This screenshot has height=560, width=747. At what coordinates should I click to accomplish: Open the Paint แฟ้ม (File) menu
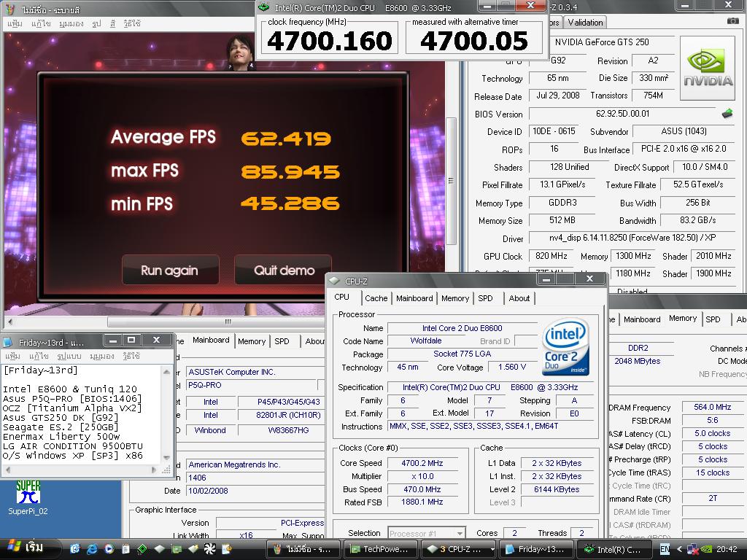pos(15,23)
